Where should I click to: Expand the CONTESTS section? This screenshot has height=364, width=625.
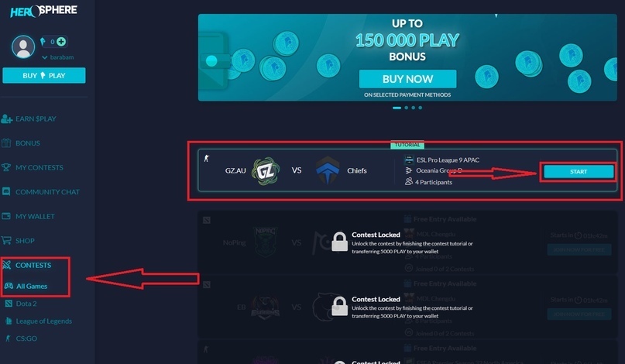pos(33,265)
